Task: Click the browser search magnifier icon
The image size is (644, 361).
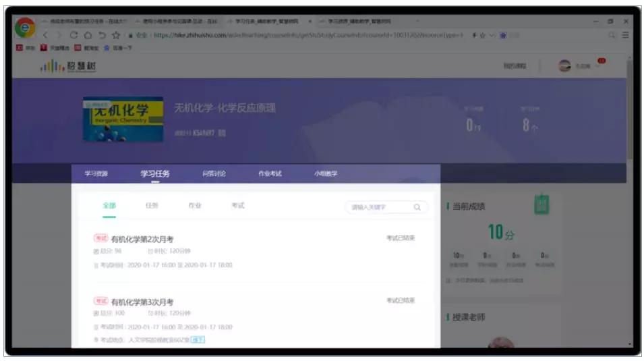Action: pos(612,35)
